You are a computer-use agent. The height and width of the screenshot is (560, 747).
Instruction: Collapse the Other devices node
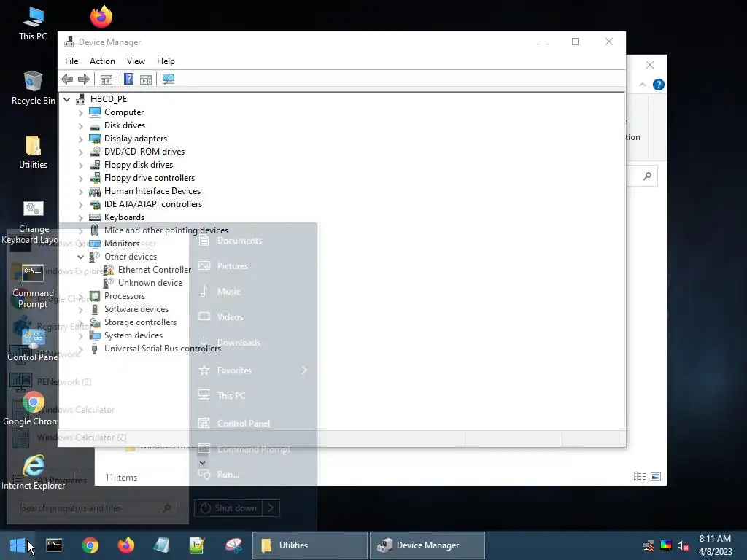point(80,257)
